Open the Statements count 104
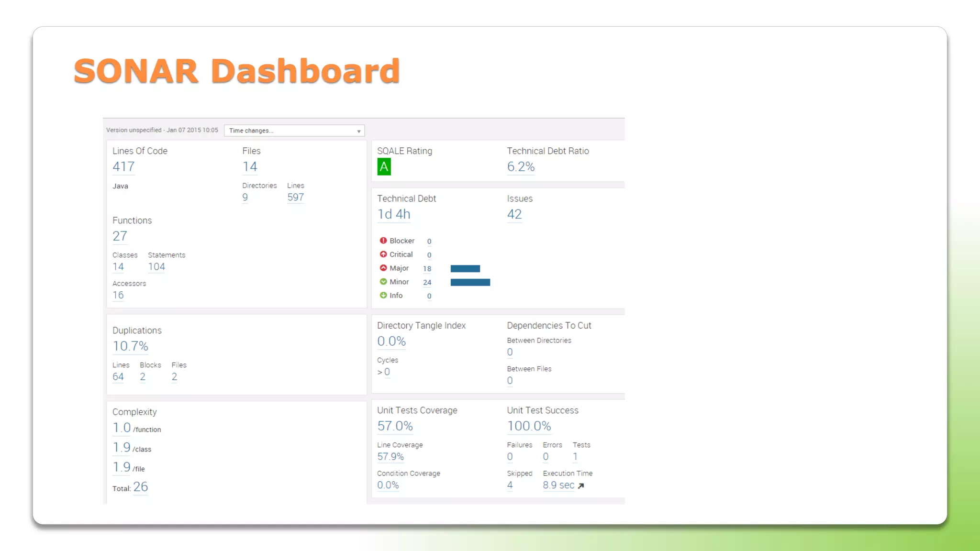This screenshot has height=551, width=980. pyautogui.click(x=156, y=266)
